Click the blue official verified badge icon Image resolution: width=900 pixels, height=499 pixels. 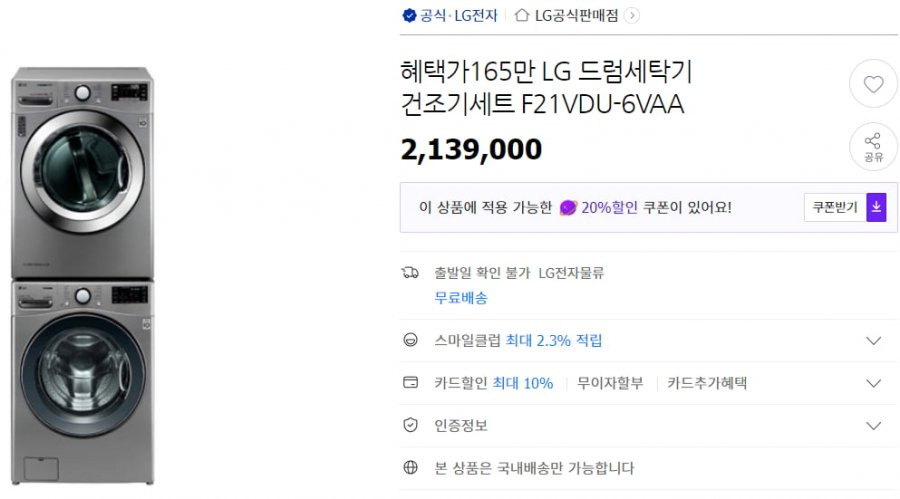(x=409, y=16)
